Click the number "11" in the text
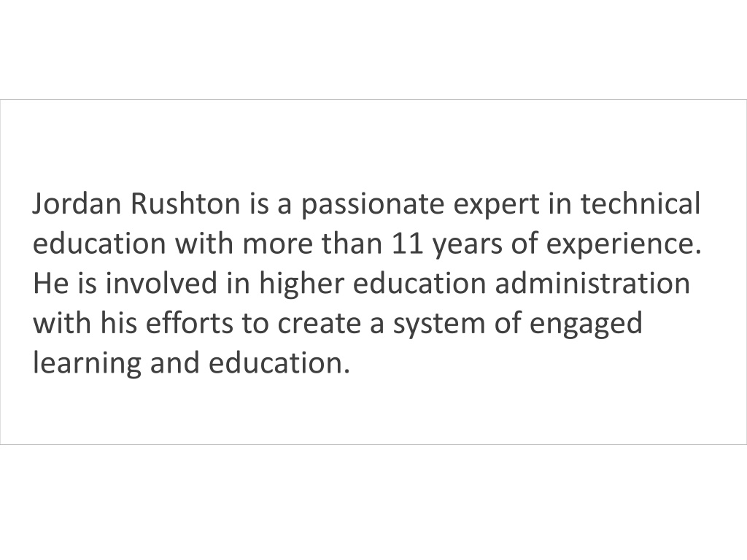This screenshot has height=560, width=747. click(x=407, y=244)
